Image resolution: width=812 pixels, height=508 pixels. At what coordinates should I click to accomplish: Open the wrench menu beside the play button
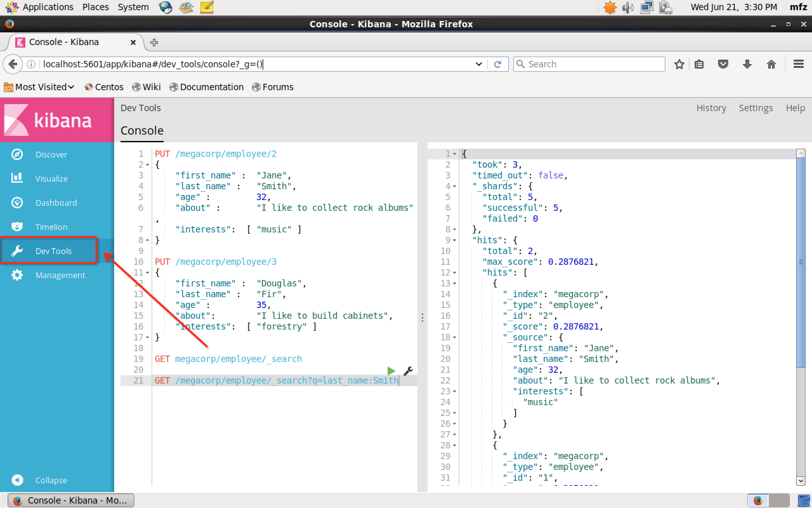coord(408,371)
